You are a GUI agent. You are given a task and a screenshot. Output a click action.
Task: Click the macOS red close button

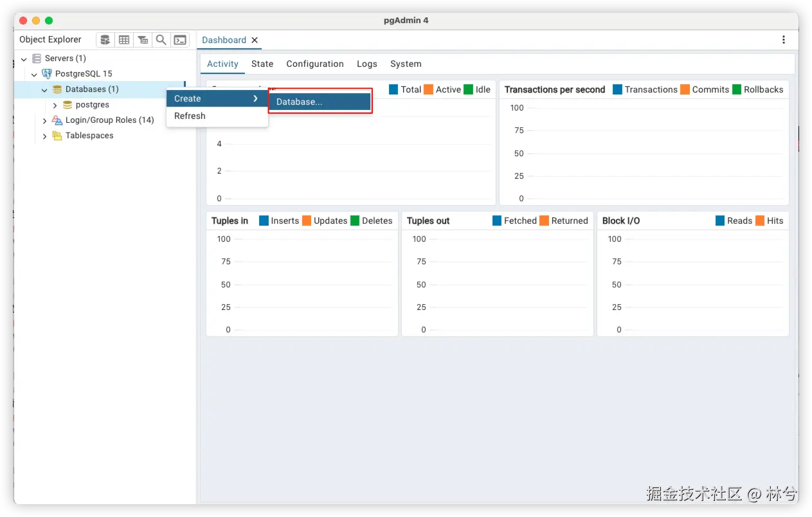pyautogui.click(x=24, y=21)
